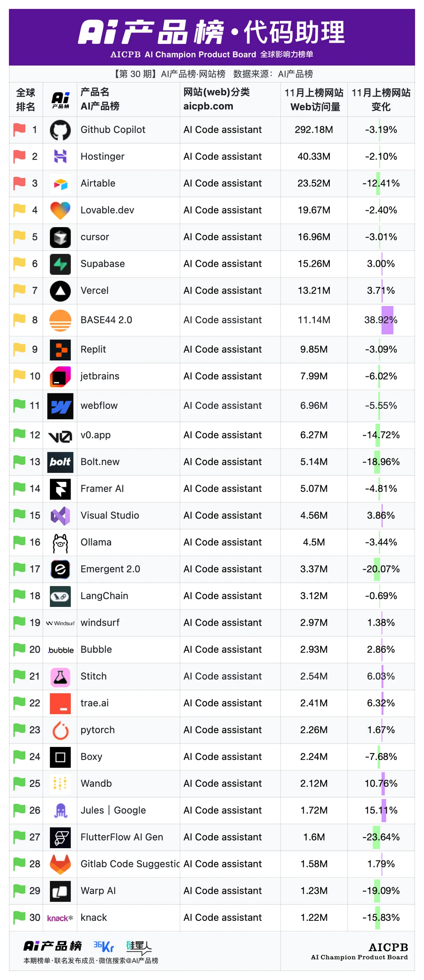Click the red flag for rank 1
The image size is (424, 980).
(x=19, y=129)
